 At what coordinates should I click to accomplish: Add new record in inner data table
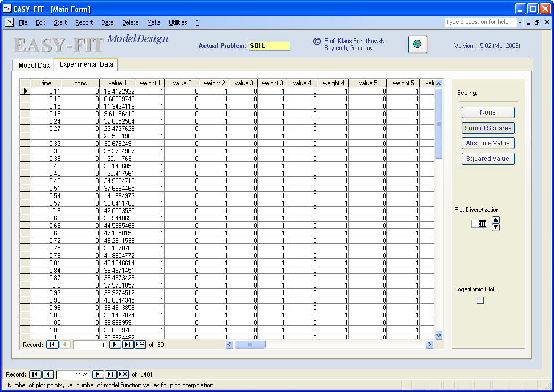(x=140, y=345)
